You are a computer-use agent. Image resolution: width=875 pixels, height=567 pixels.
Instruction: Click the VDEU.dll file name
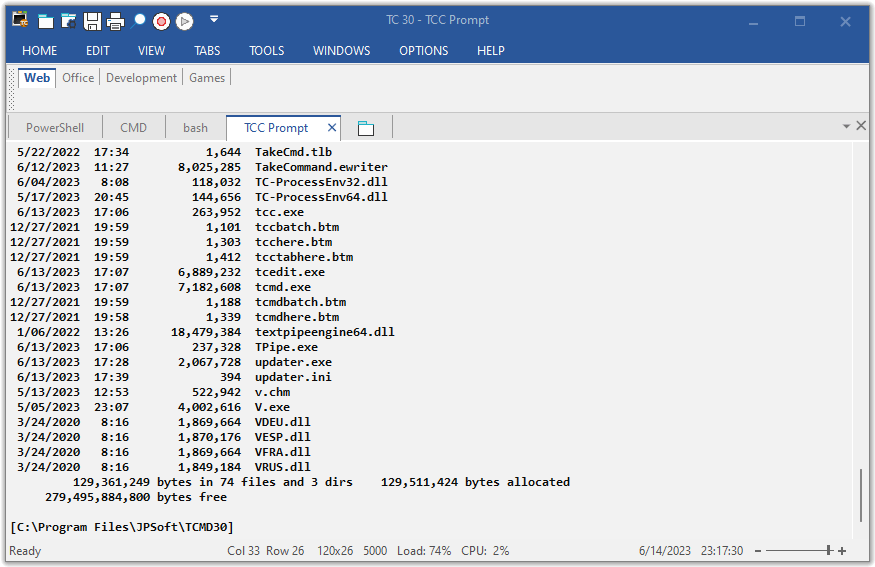click(x=283, y=422)
